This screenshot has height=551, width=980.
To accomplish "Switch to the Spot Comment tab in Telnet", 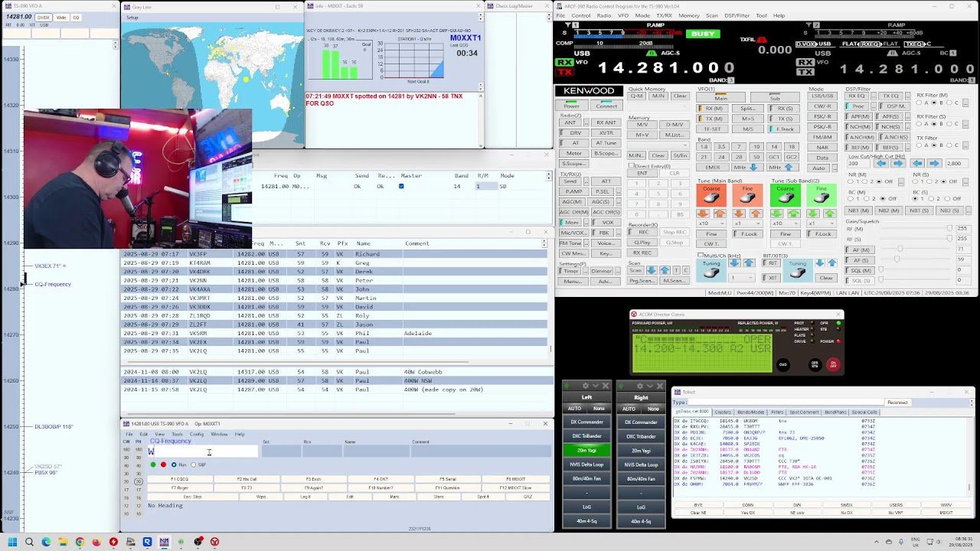I will [804, 412].
